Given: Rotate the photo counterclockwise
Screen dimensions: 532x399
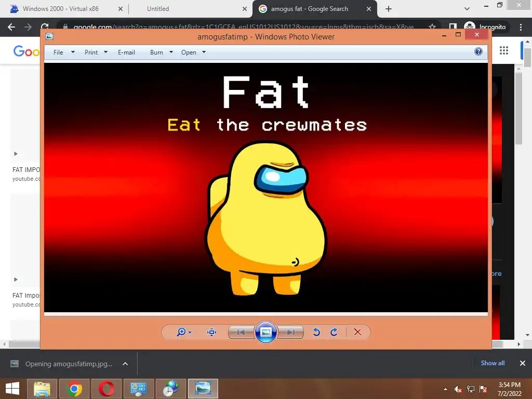Looking at the screenshot, I should [x=316, y=332].
